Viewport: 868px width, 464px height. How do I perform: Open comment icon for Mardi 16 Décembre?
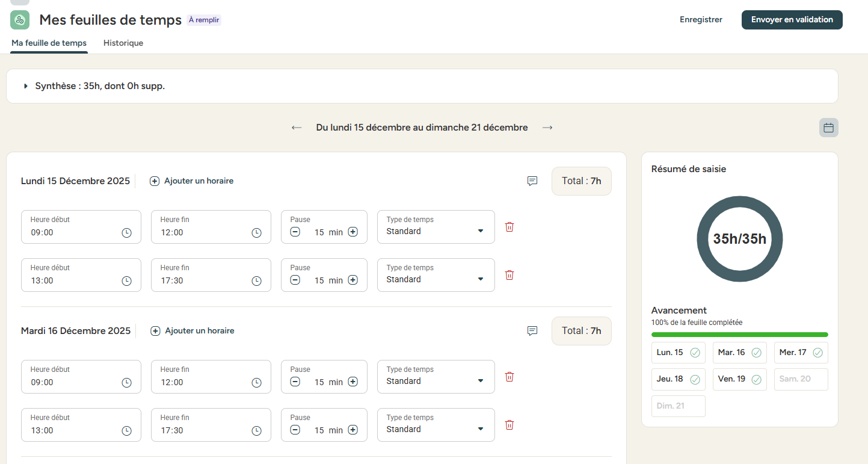[x=532, y=331]
